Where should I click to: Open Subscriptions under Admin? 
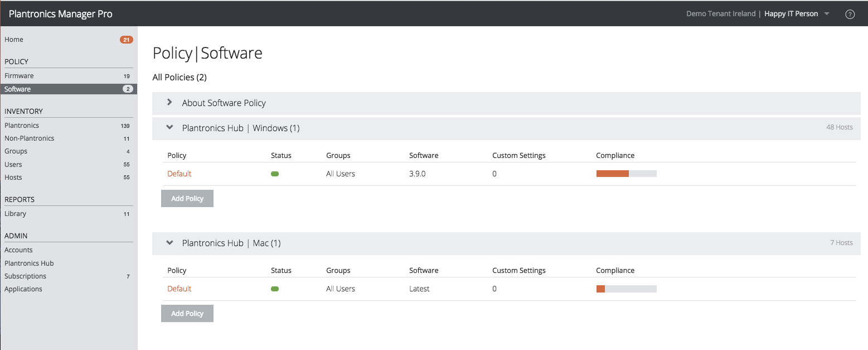pyautogui.click(x=25, y=276)
